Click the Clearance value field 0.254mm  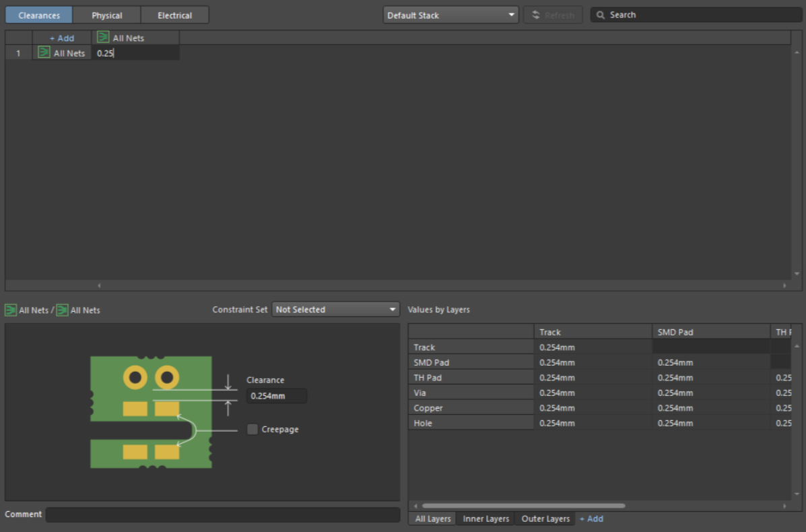point(276,396)
